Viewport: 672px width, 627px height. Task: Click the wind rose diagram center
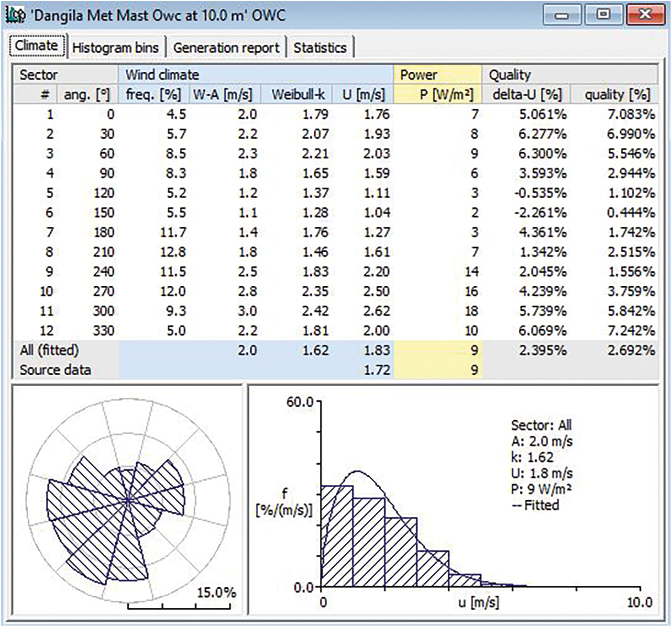coord(128,500)
